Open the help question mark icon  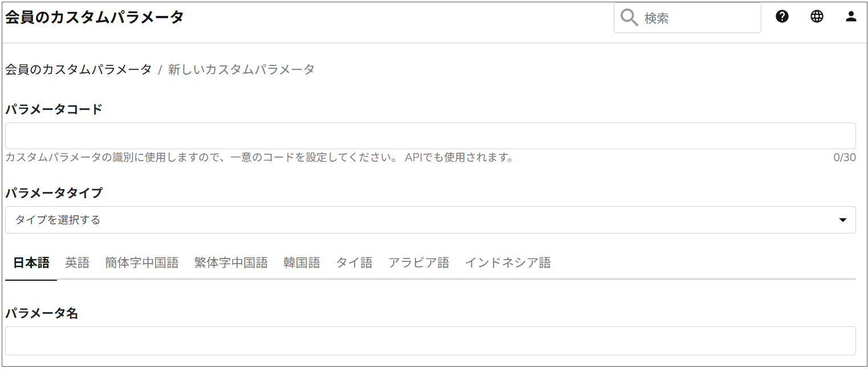783,17
